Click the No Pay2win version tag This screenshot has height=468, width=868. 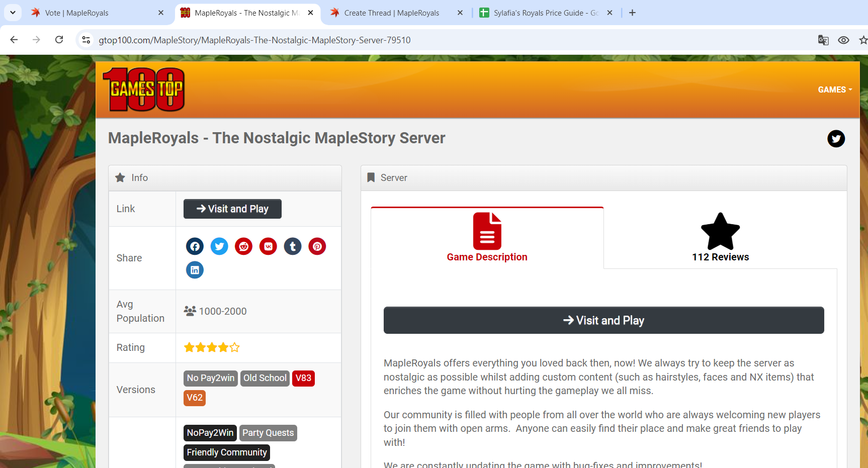(211, 378)
